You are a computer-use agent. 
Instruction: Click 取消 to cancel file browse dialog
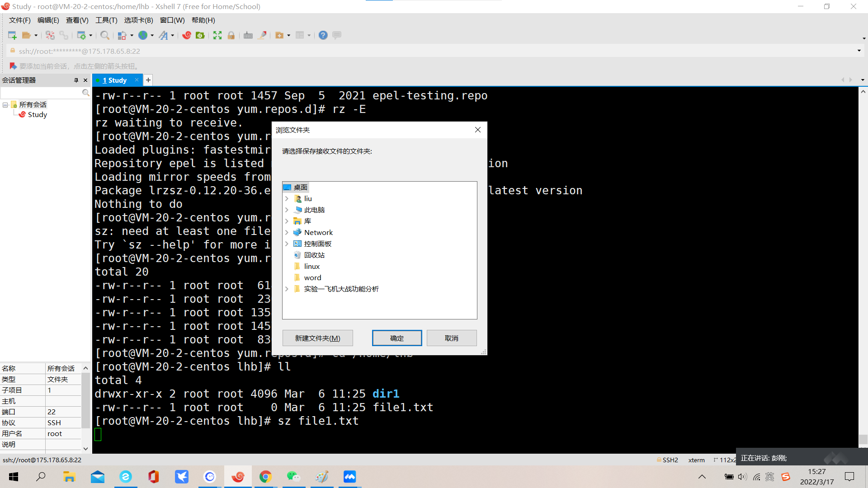(x=452, y=338)
